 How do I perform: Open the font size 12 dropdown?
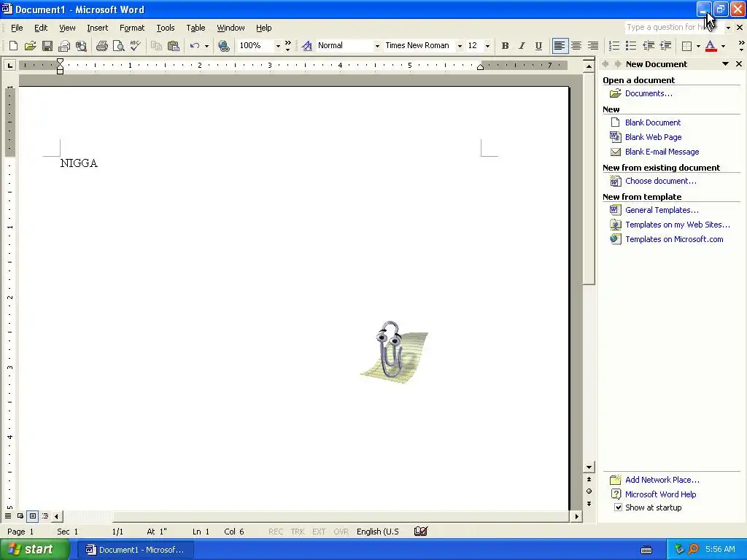click(x=487, y=46)
